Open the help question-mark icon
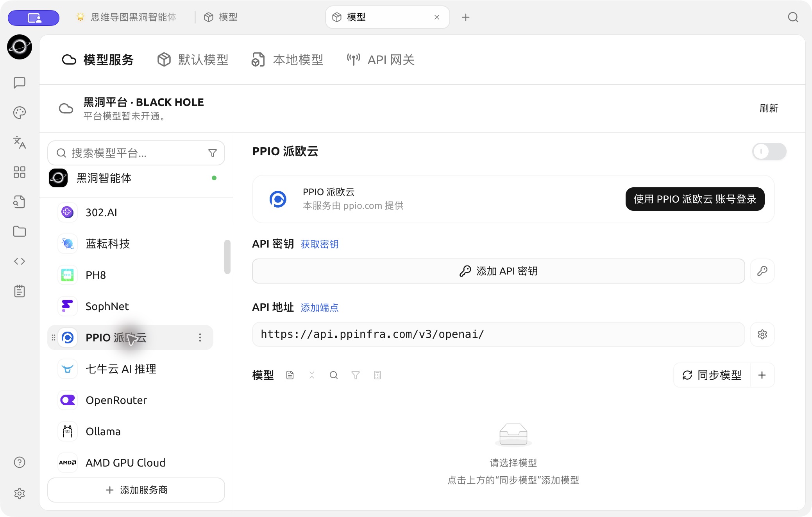The height and width of the screenshot is (517, 812). [x=20, y=462]
